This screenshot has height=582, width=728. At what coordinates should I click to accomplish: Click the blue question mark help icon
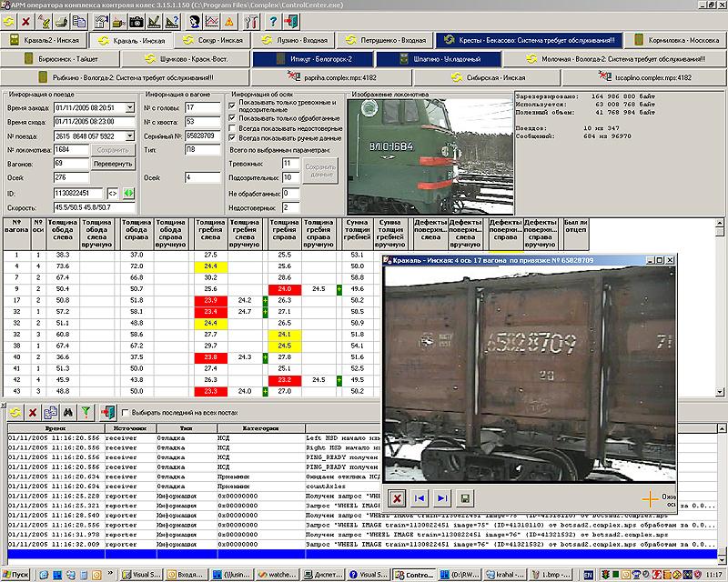pos(274,21)
